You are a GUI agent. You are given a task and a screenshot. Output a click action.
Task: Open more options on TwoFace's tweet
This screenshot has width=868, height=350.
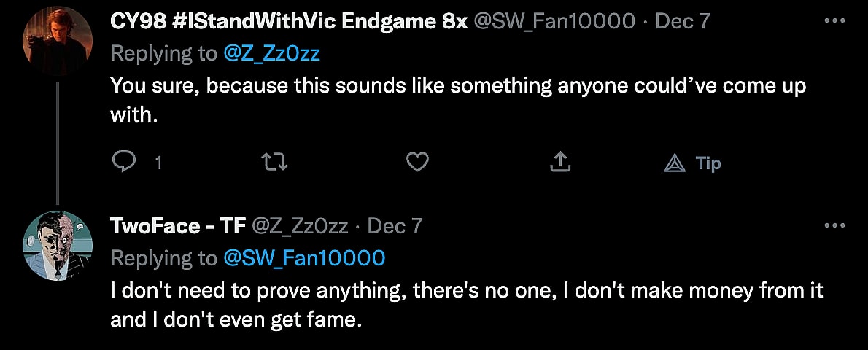[x=834, y=226]
